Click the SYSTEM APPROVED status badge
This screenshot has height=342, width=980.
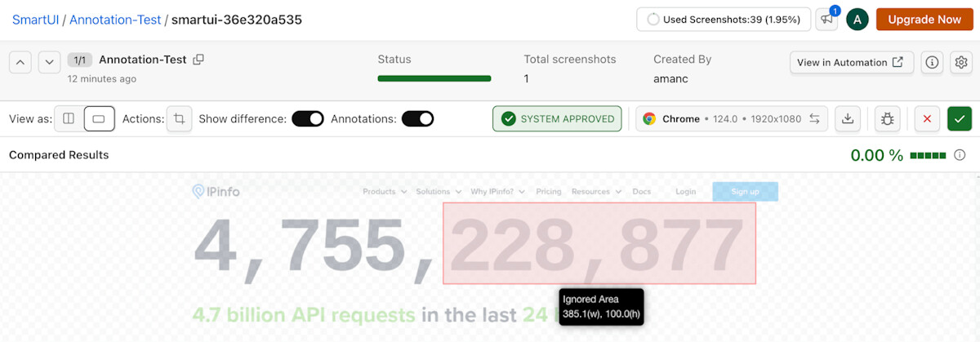point(557,119)
